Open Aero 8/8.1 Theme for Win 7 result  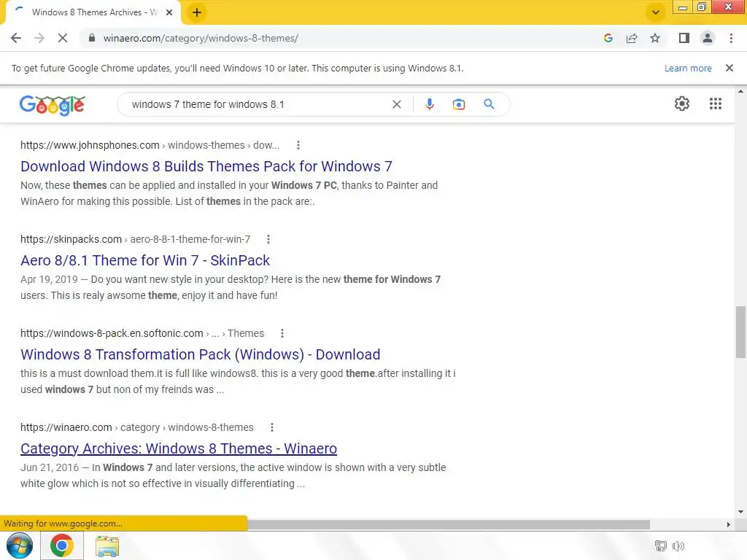pos(145,260)
